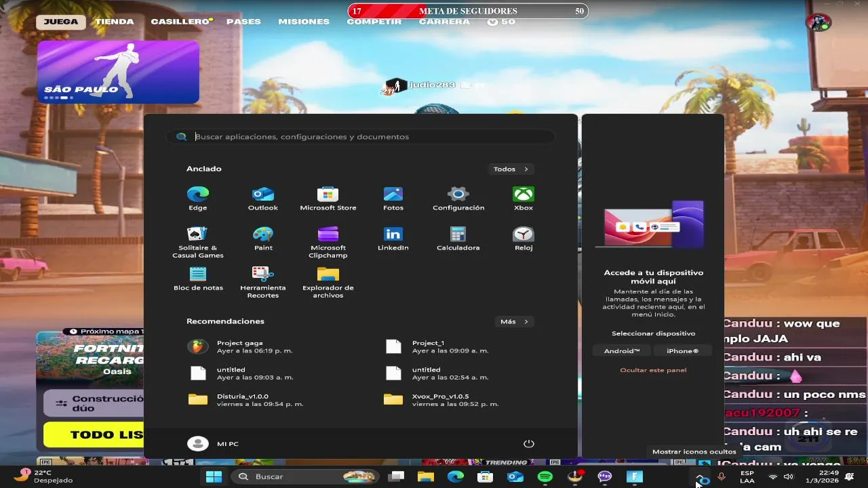Viewport: 868px width, 488px height.
Task: Open Task View on the taskbar
Action: tap(396, 476)
